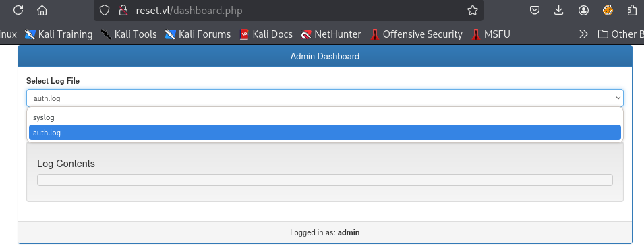The width and height of the screenshot is (644, 250).
Task: Choose the auth.log option in list
Action: click(x=325, y=133)
